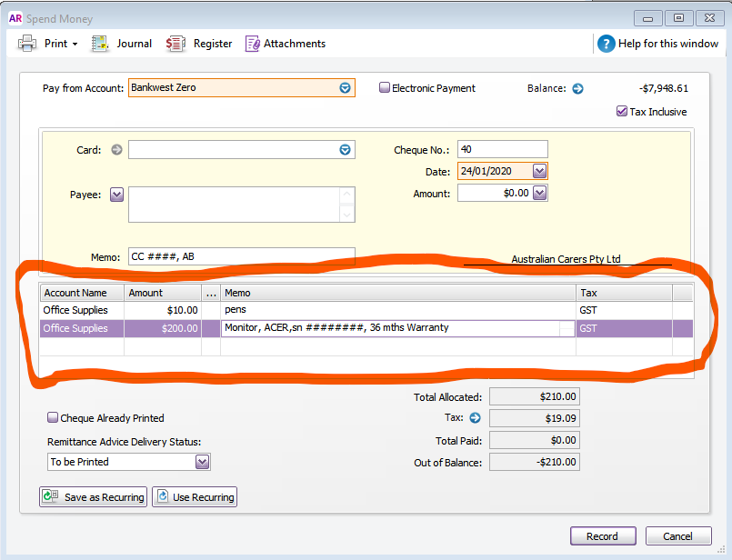Screen dimensions: 732x560
Task: Click the Cheque No. input field
Action: pos(502,149)
